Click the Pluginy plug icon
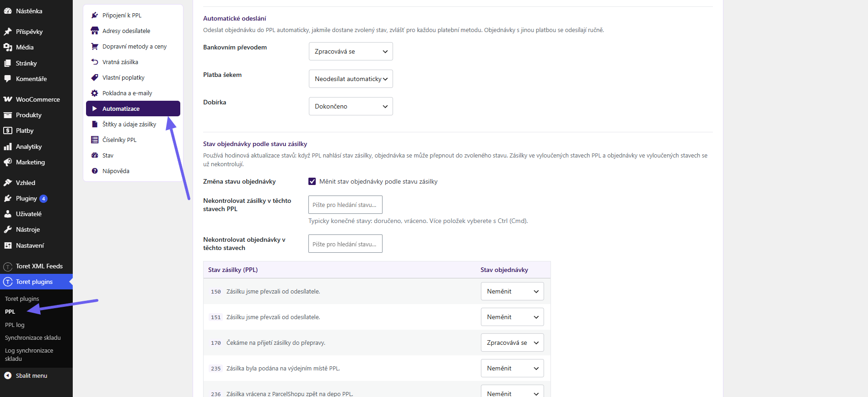The image size is (868, 397). 8,198
